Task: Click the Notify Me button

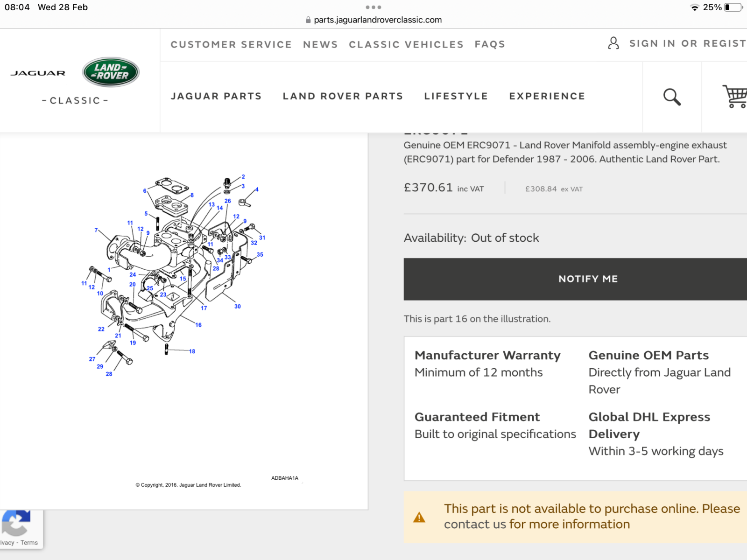Action: coord(575,279)
